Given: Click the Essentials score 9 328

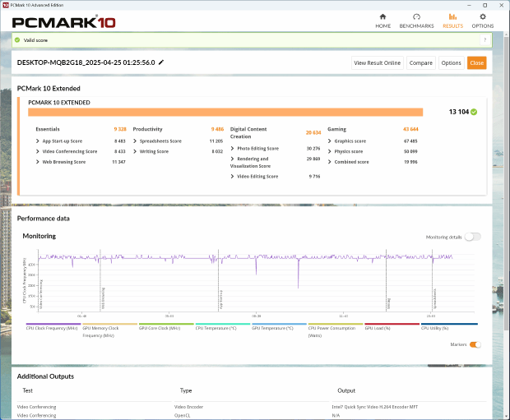Looking at the screenshot, I should tap(120, 129).
